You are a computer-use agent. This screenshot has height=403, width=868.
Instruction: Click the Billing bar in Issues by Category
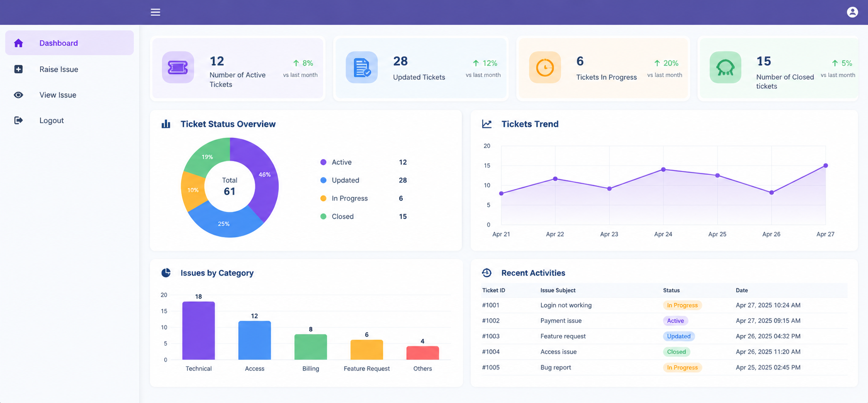(310, 347)
